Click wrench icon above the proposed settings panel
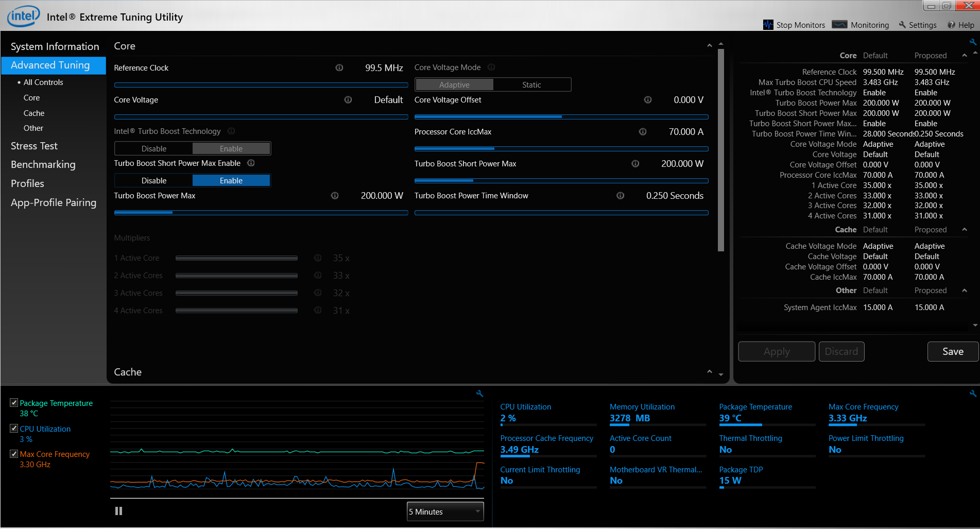 [x=973, y=42]
